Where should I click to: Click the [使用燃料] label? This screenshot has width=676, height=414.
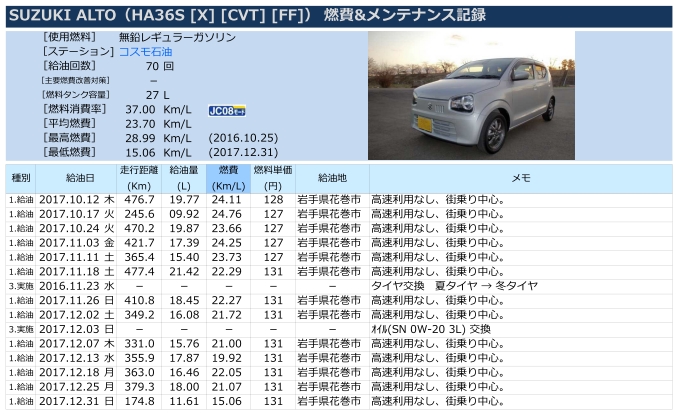(69, 37)
